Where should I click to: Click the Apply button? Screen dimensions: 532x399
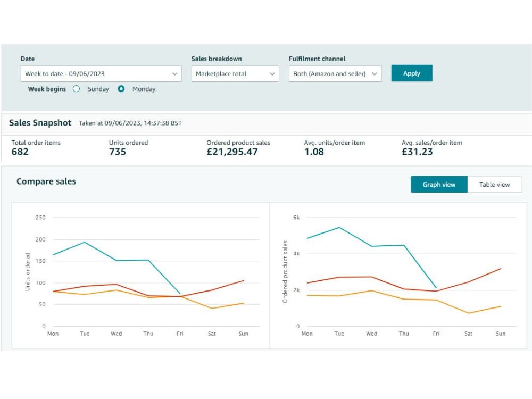click(412, 73)
